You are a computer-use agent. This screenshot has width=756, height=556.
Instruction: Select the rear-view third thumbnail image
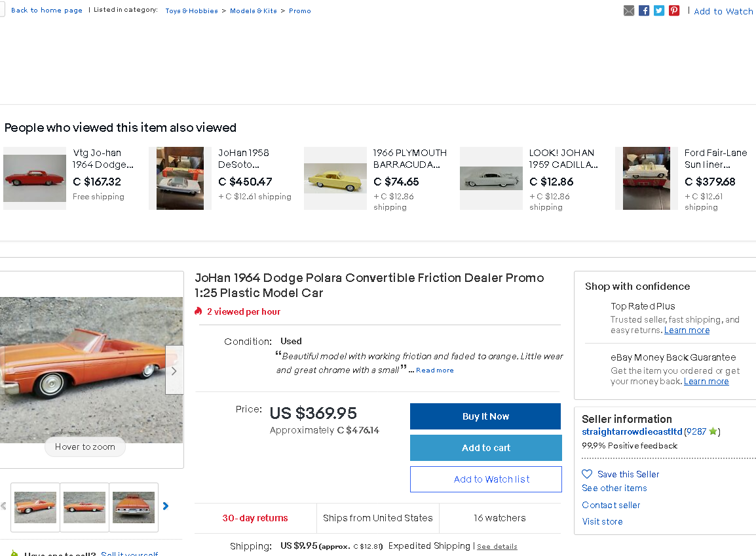tap(134, 507)
